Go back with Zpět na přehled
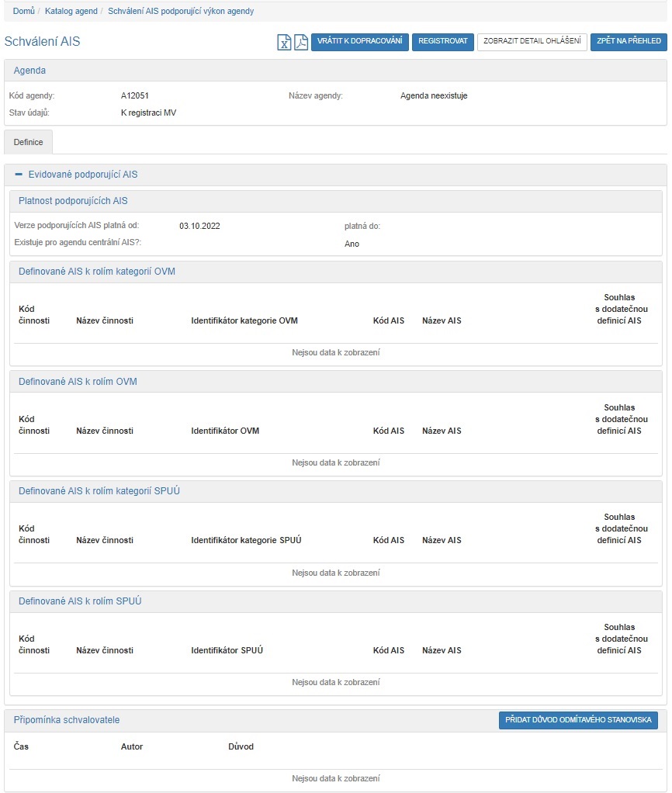672x793 pixels. pos(629,42)
